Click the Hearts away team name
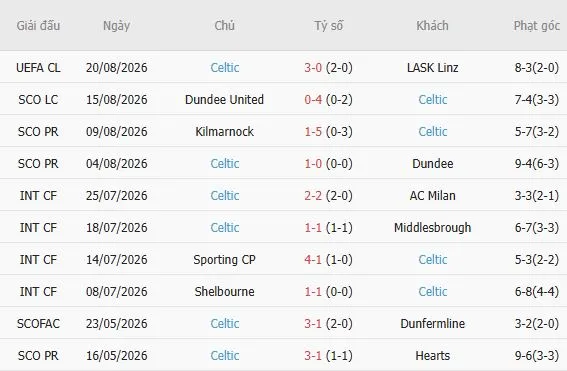Viewport: 567px width, 371px height. coord(432,355)
